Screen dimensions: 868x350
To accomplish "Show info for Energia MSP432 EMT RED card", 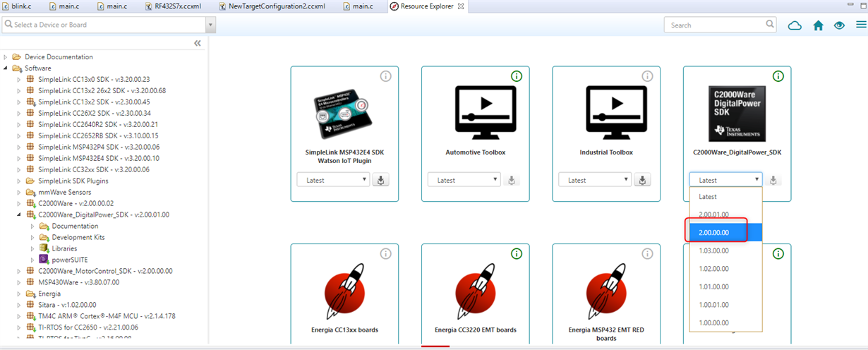I will [x=647, y=253].
